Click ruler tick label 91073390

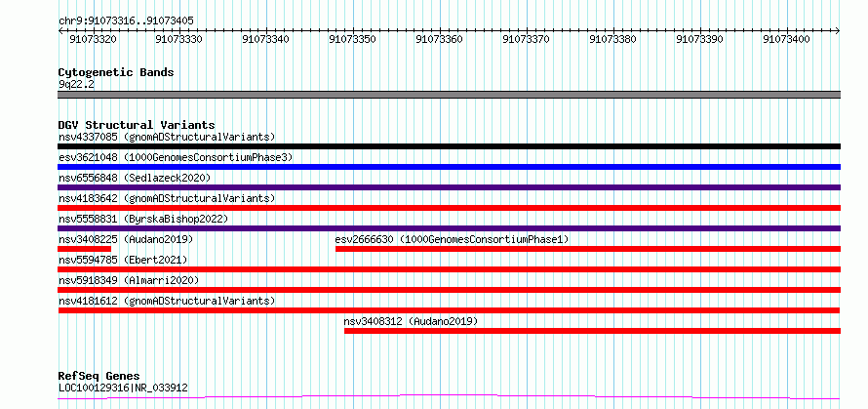[x=699, y=39]
